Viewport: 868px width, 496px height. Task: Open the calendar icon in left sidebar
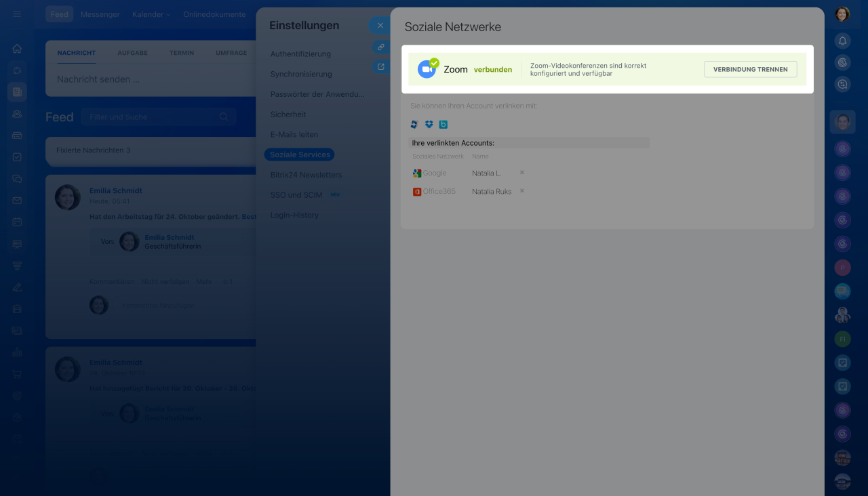tap(17, 222)
